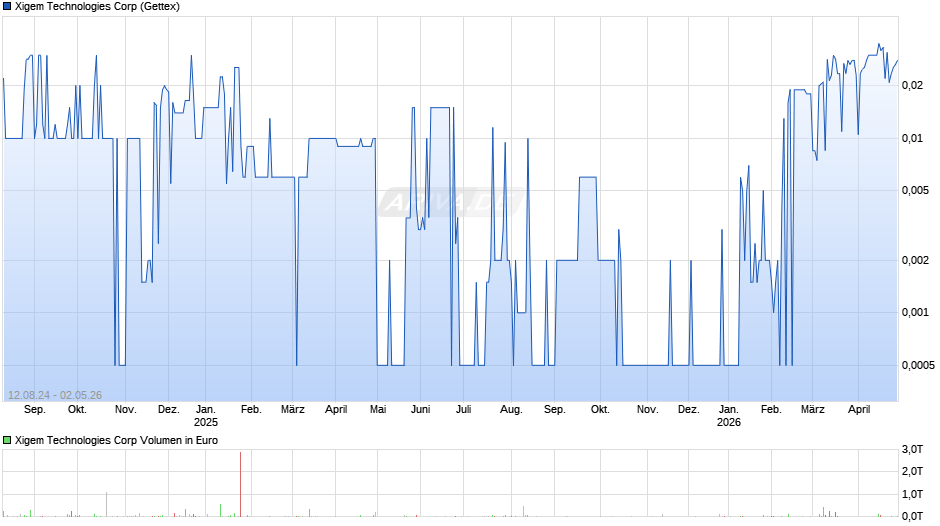Screen dimensions: 940x526
Task: Click the '3,0T' volume axis label
Action: (912, 449)
